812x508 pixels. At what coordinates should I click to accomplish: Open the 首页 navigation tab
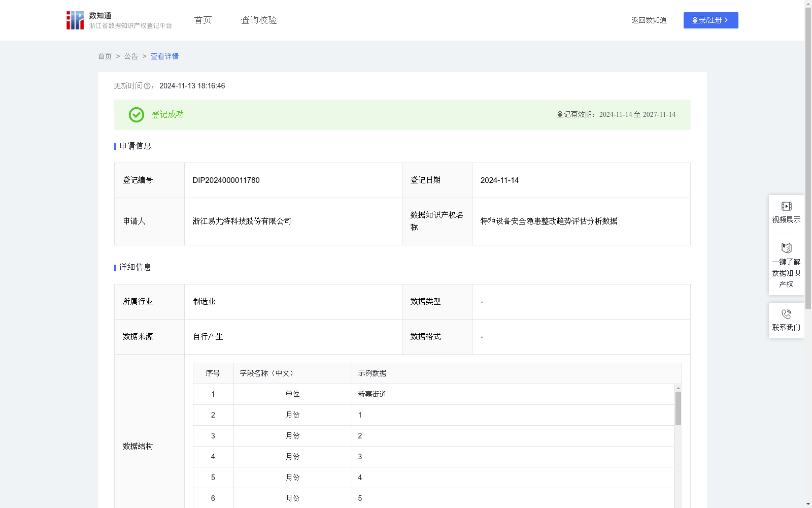click(x=203, y=20)
